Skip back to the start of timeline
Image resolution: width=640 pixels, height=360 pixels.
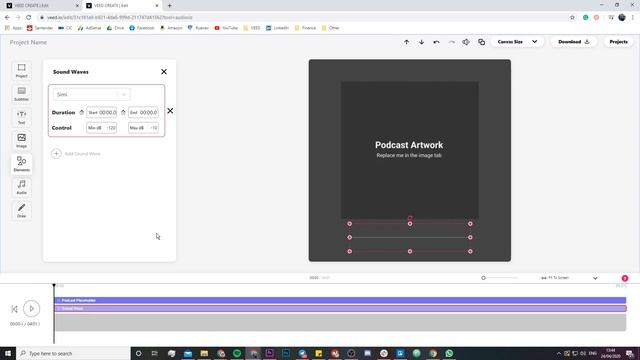pyautogui.click(x=14, y=309)
